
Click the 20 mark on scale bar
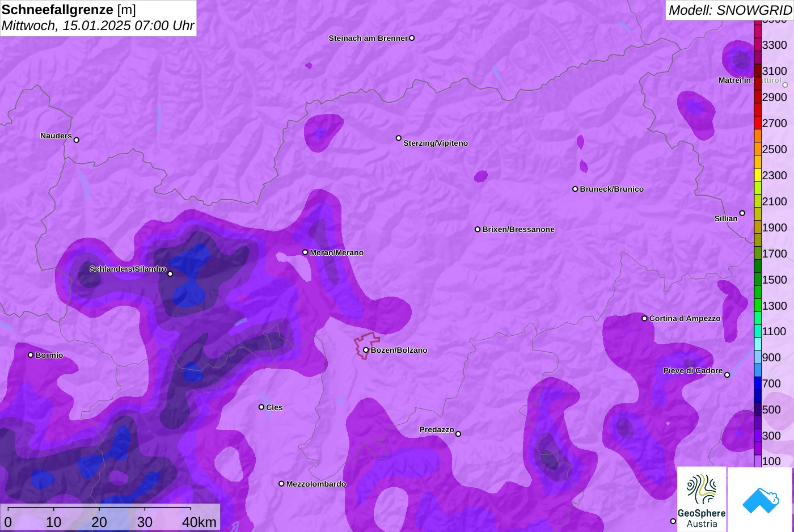point(99,522)
